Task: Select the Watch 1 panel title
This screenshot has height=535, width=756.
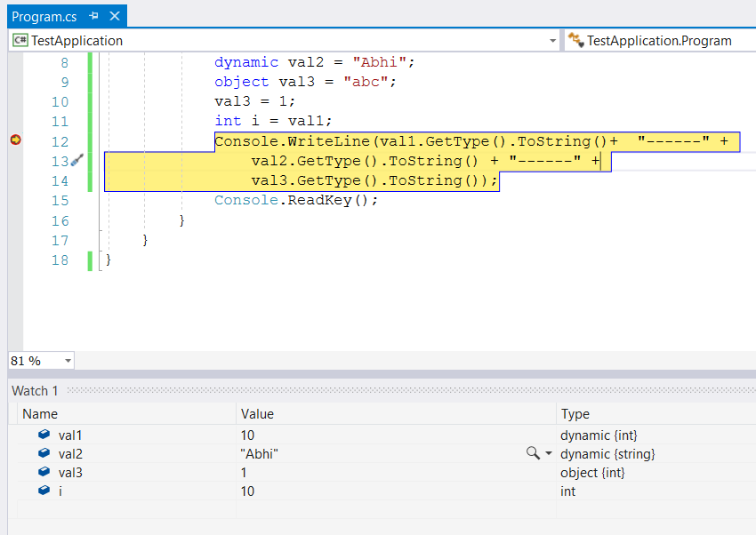Action: click(35, 390)
